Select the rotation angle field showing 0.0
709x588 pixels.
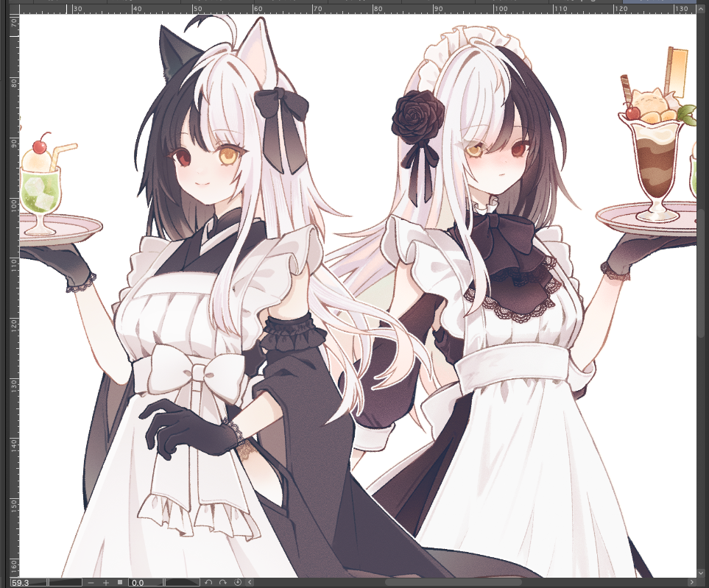click(147, 582)
